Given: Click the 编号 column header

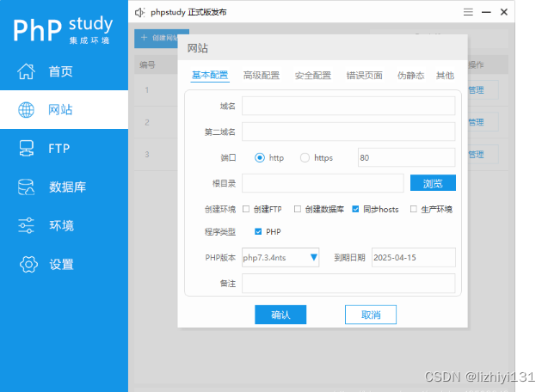Looking at the screenshot, I should 147,64.
